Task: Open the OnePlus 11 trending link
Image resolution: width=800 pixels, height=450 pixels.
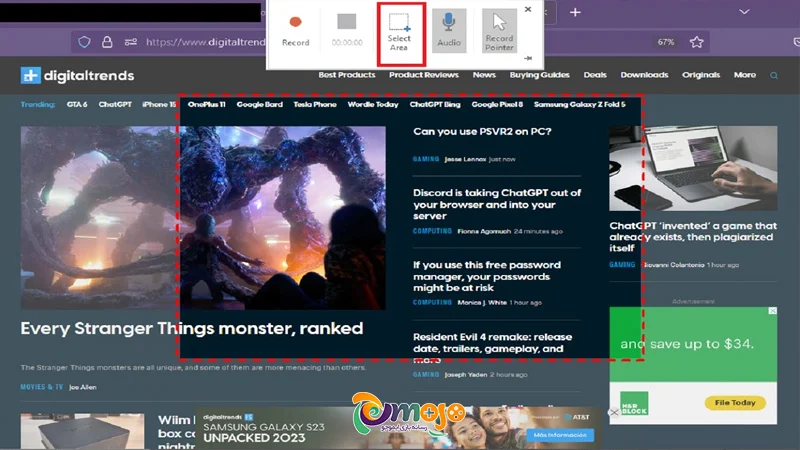Action: pyautogui.click(x=206, y=105)
